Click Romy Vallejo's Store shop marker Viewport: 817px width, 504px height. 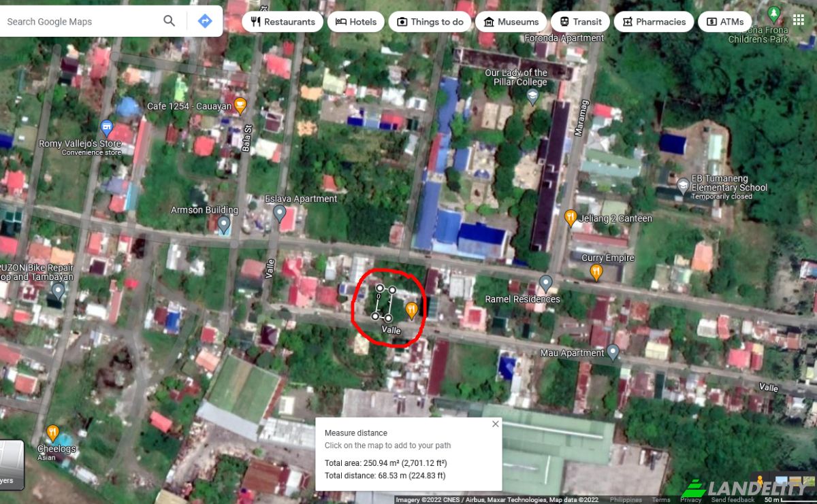click(x=106, y=127)
